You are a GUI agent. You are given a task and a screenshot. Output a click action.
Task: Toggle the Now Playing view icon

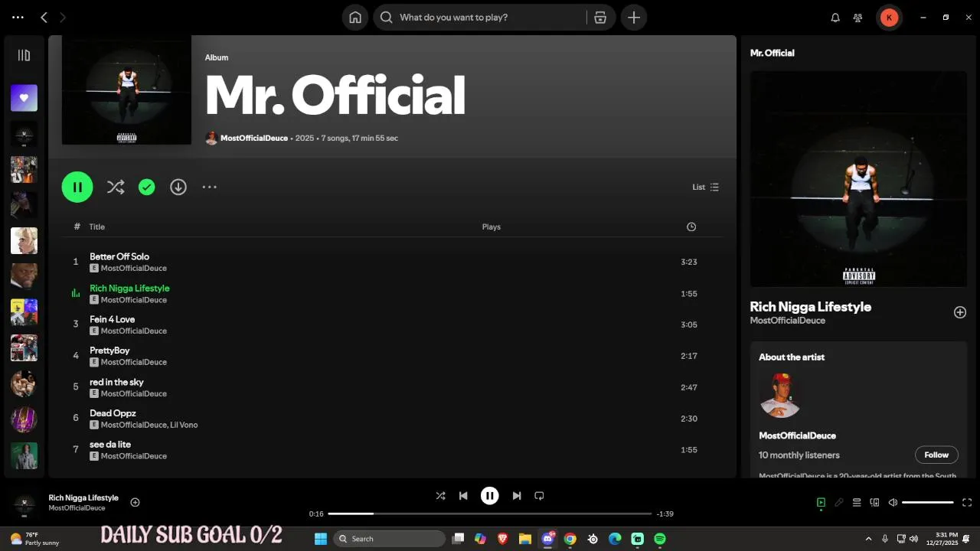pos(821,503)
